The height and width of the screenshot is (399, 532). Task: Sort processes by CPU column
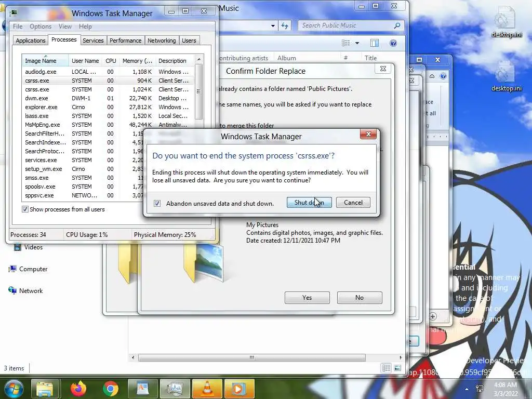111,61
